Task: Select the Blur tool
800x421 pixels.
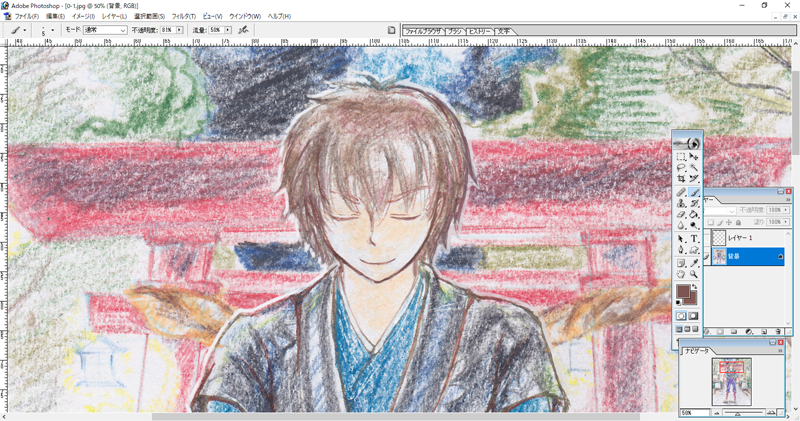Action: [681, 225]
